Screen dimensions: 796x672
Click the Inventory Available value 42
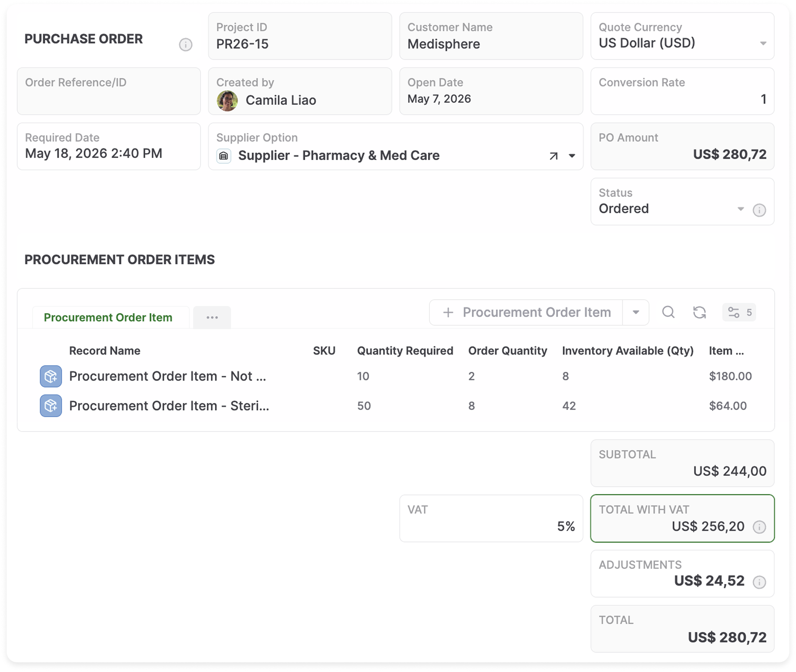(x=569, y=406)
